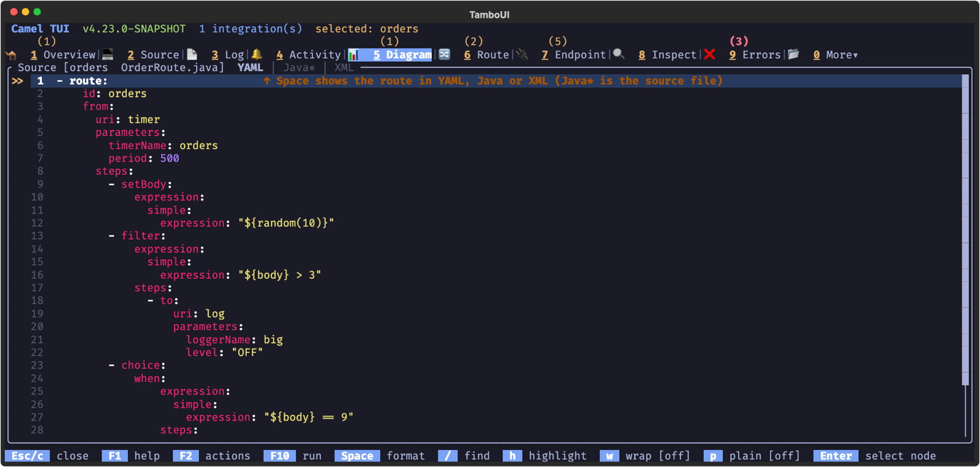This screenshot has height=467, width=980.
Task: Click F2 actions in footer
Action: pyautogui.click(x=212, y=455)
